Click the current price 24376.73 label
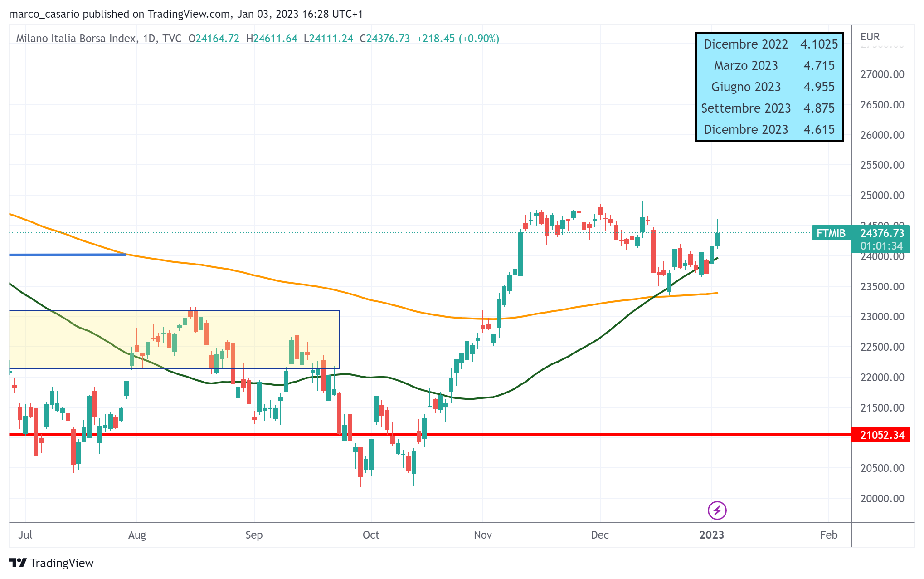The width and height of the screenshot is (924, 579). 882,233
